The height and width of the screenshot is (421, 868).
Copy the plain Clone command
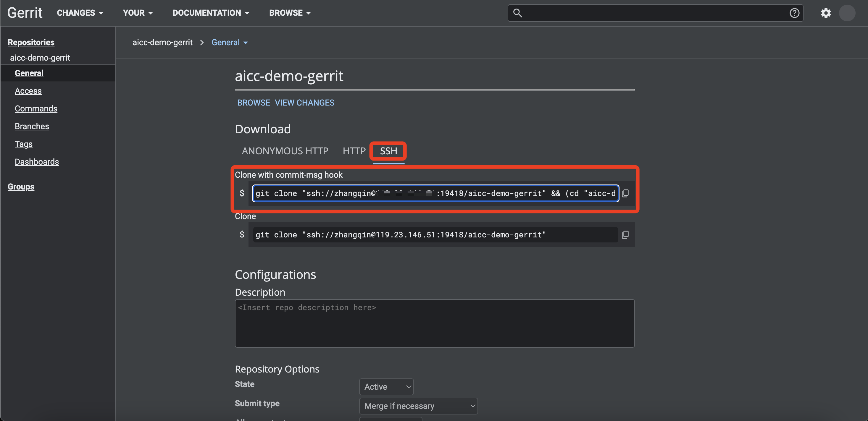point(625,235)
